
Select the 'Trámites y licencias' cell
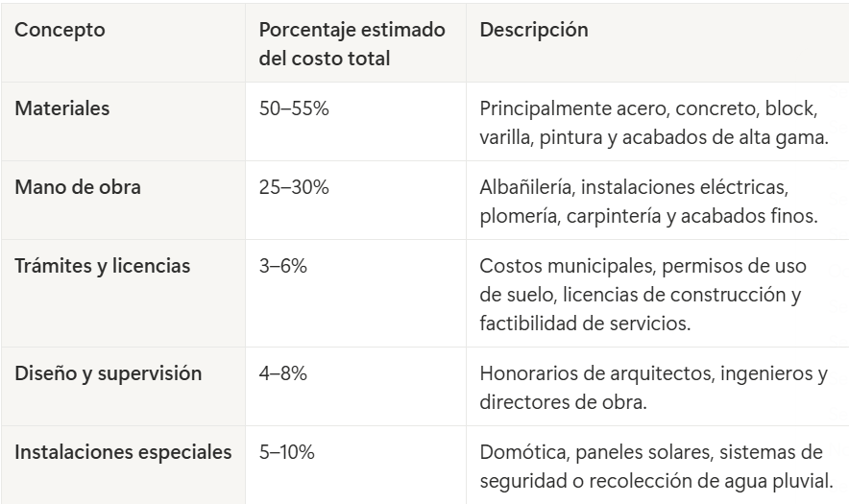pyautogui.click(x=102, y=266)
